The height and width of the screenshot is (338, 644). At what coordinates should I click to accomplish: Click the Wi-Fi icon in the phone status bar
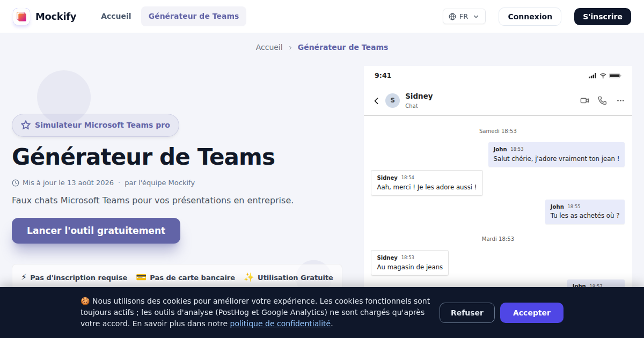(x=603, y=76)
